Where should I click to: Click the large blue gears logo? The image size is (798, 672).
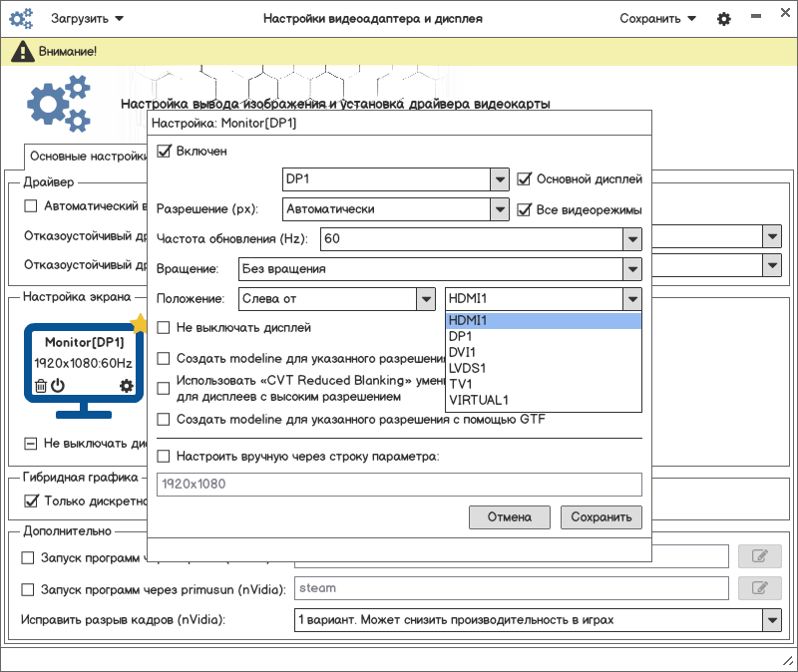(59, 104)
